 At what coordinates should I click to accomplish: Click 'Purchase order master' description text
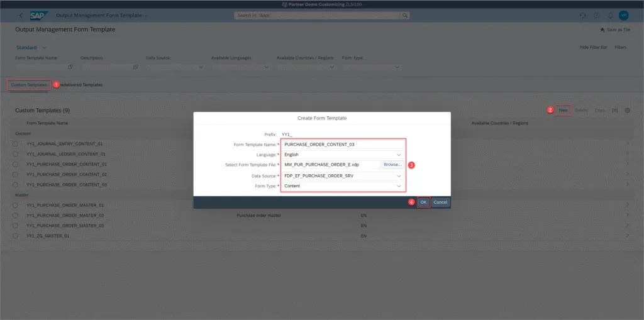tap(258, 215)
